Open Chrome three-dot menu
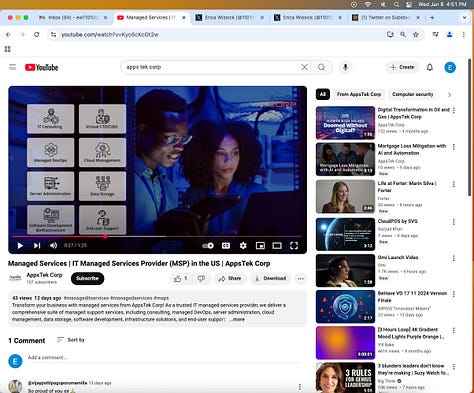474x393 pixels. (464, 34)
